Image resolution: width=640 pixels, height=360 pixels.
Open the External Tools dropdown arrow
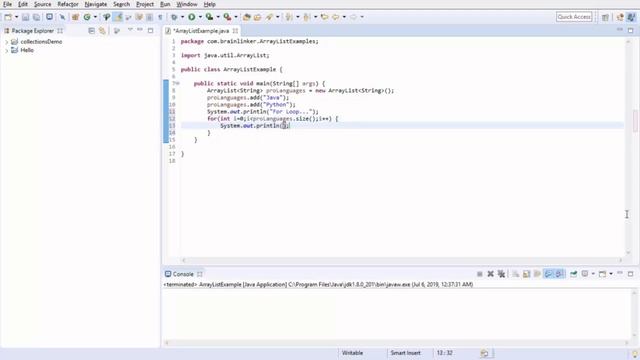click(236, 17)
